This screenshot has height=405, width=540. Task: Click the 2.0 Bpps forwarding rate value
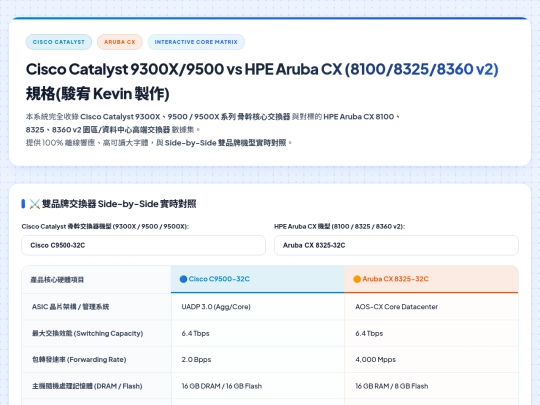coord(196,360)
